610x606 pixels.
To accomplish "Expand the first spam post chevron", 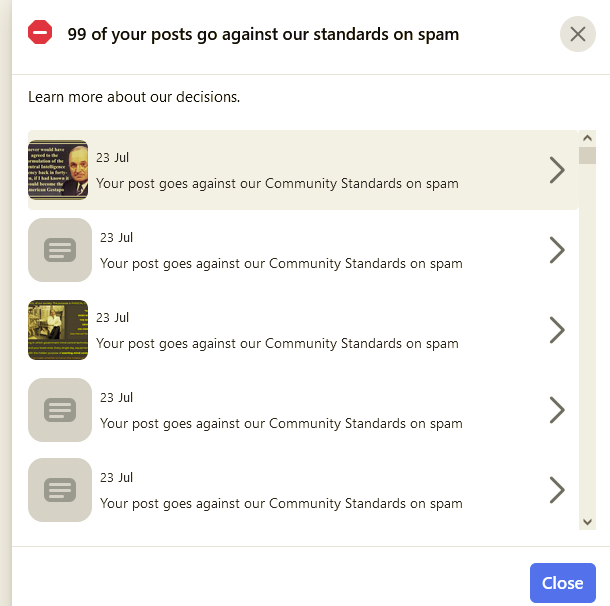I will (x=557, y=170).
